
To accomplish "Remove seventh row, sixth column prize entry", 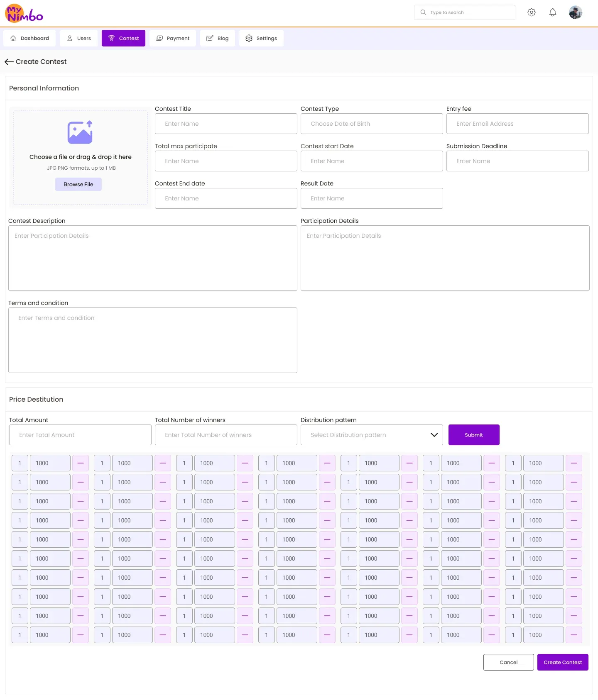I will 492,578.
